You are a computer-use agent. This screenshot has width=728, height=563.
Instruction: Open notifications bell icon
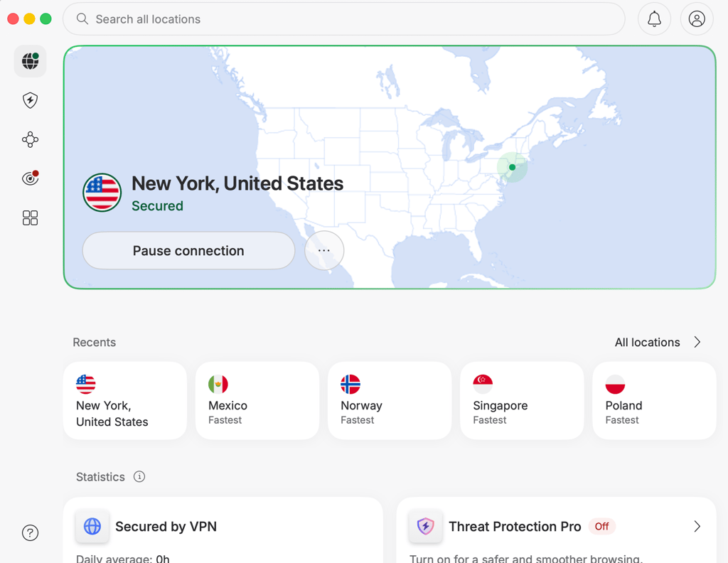pos(654,19)
